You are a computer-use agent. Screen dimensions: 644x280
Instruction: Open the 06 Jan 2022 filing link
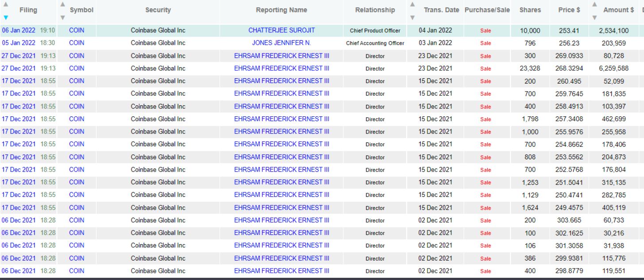(19, 31)
